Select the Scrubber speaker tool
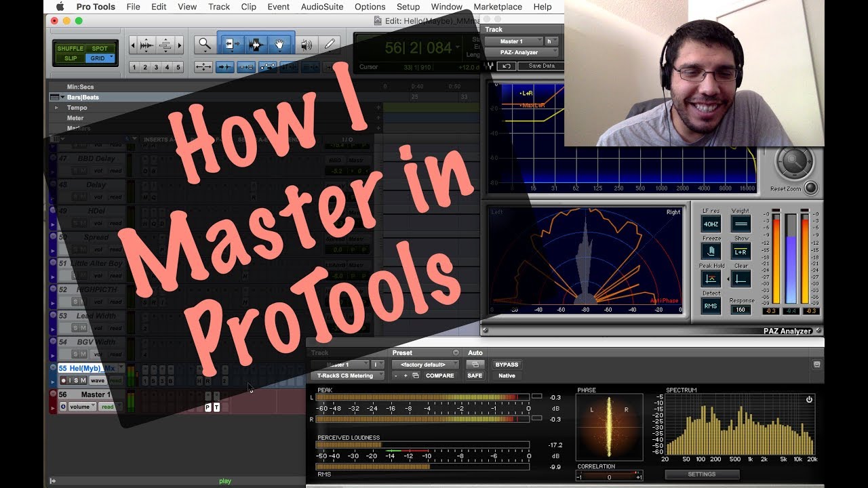The width and height of the screenshot is (868, 488). (x=307, y=45)
